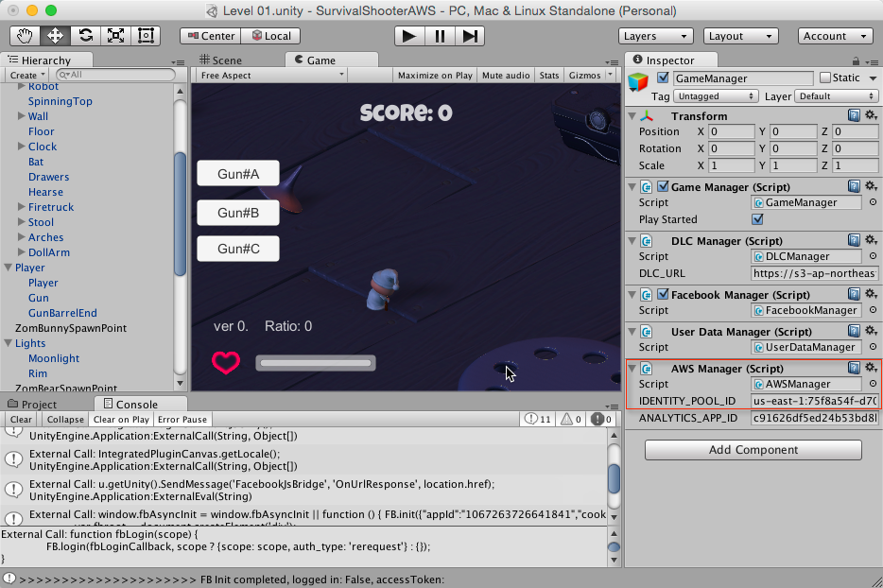Open the Layer dropdown in Inspector
Image resolution: width=883 pixels, height=588 pixels.
836,96
